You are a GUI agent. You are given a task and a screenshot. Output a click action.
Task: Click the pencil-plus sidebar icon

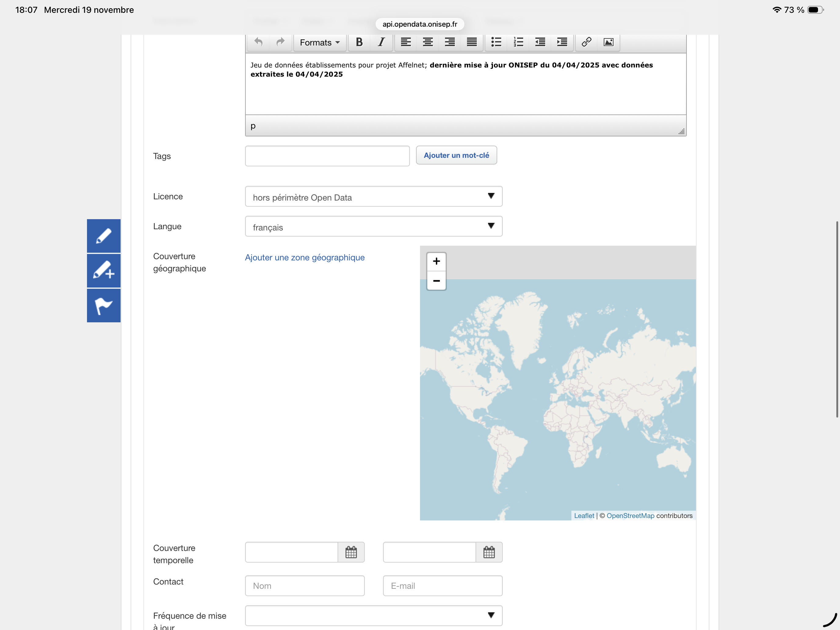(104, 271)
